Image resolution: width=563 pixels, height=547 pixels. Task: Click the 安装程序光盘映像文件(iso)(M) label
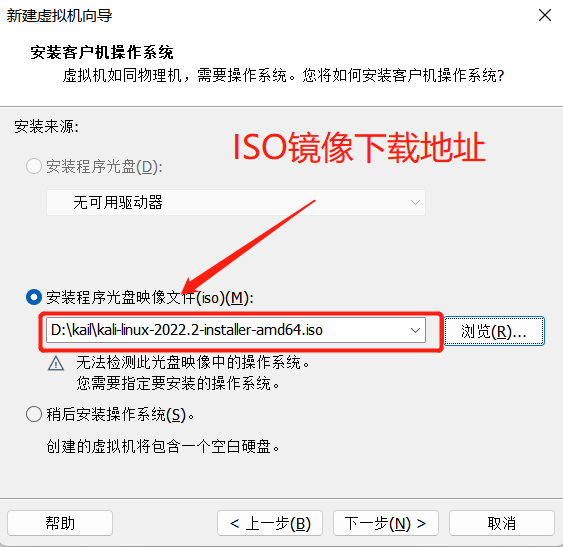click(x=150, y=298)
